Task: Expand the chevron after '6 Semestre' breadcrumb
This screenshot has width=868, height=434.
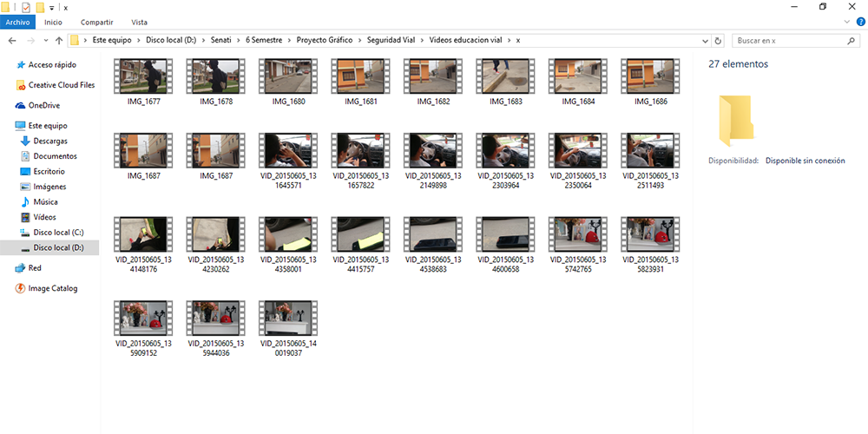Action: point(290,41)
